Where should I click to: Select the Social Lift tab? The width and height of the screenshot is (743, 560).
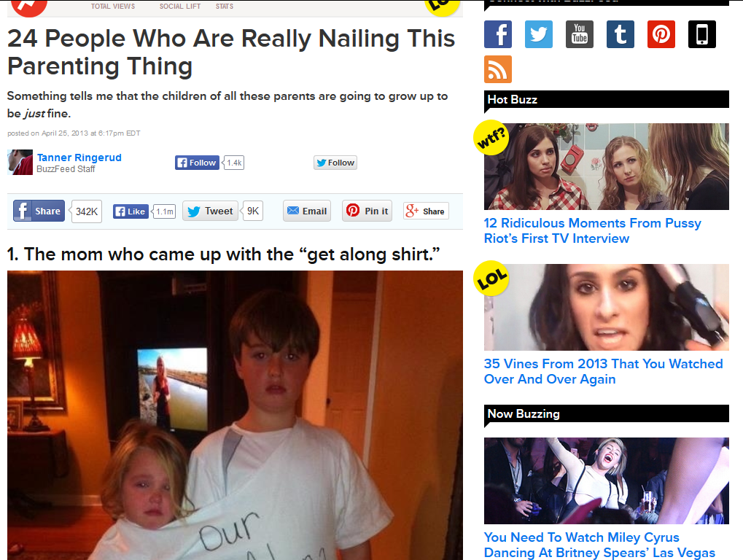[x=180, y=6]
